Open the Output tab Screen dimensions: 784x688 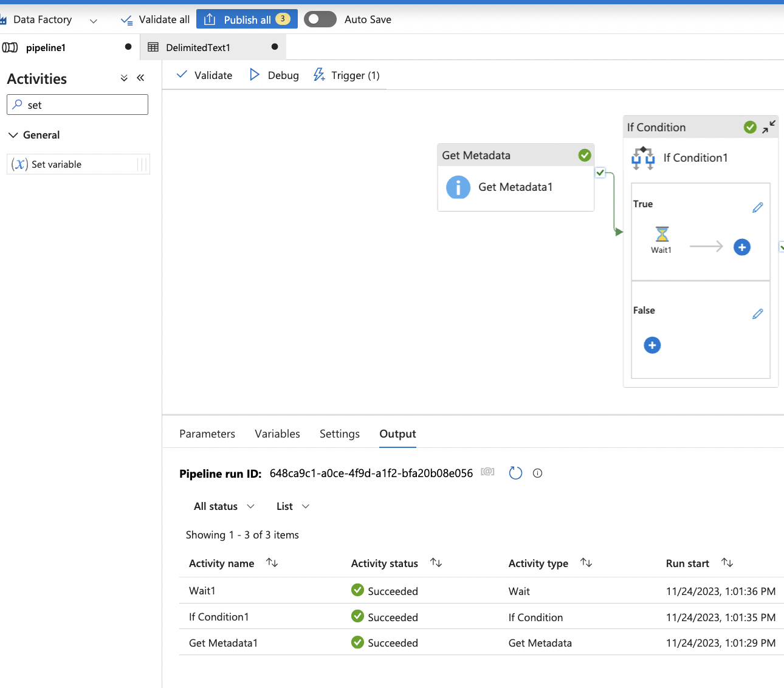pos(397,434)
